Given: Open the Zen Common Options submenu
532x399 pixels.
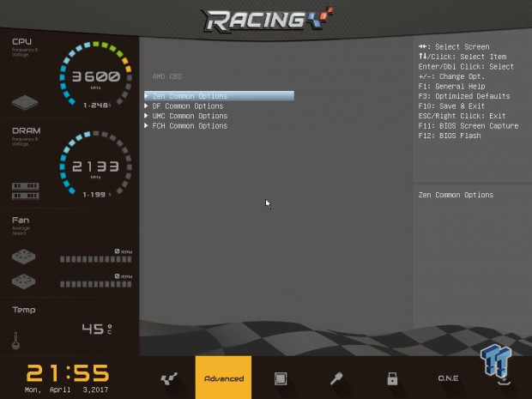Looking at the screenshot, I should tap(219, 96).
